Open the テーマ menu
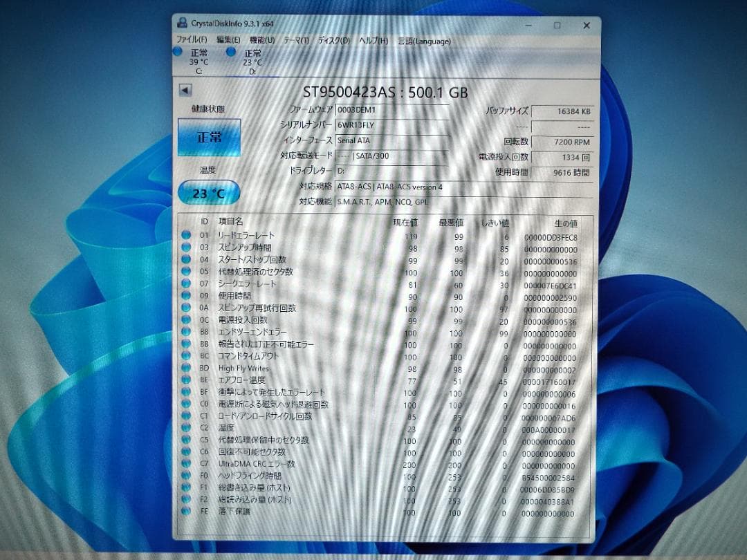 294,41
